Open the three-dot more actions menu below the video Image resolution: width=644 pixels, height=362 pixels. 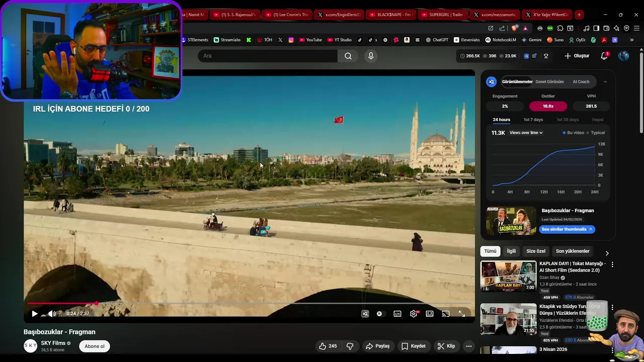pos(468,346)
